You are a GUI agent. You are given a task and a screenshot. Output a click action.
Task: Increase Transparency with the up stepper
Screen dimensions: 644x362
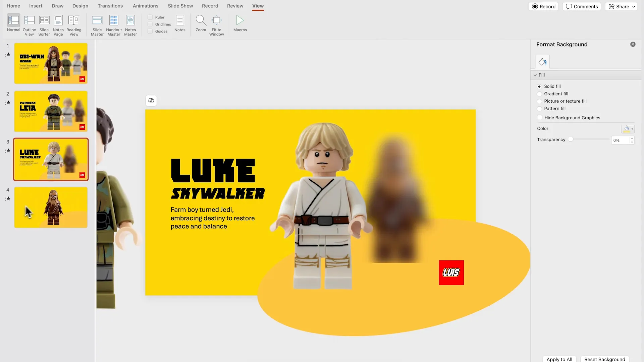632,138
